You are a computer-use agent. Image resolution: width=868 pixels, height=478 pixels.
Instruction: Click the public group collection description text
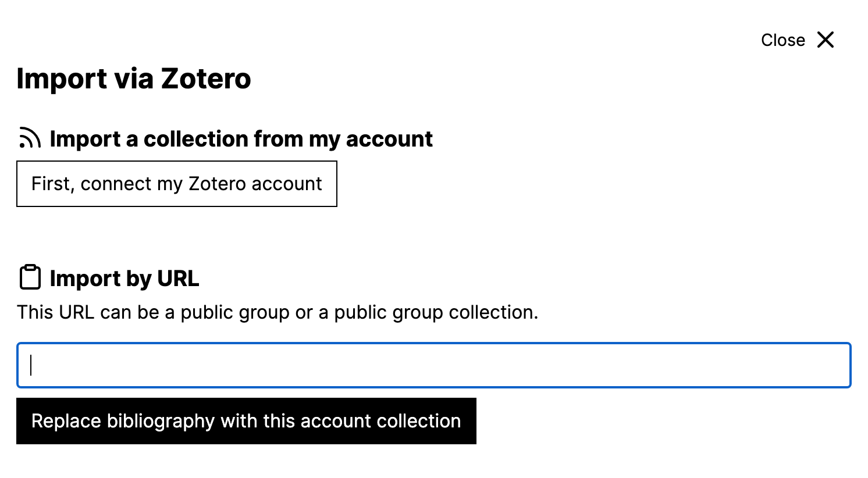coord(278,312)
